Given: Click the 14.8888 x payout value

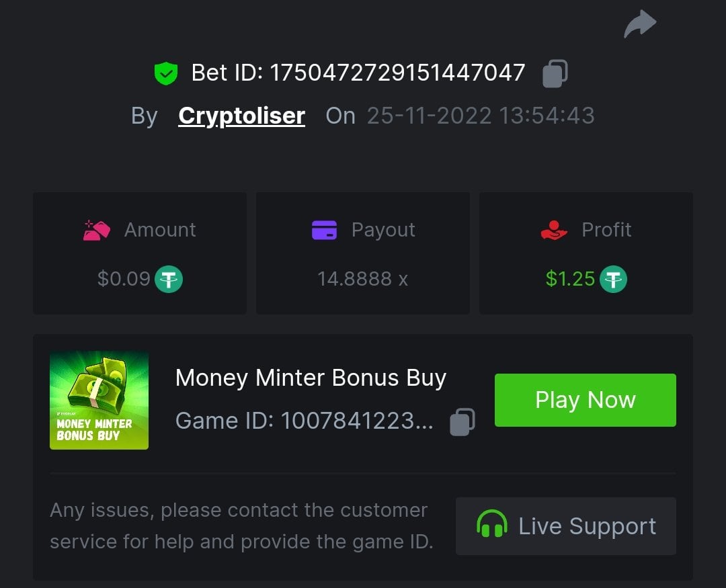Looking at the screenshot, I should click(x=362, y=279).
